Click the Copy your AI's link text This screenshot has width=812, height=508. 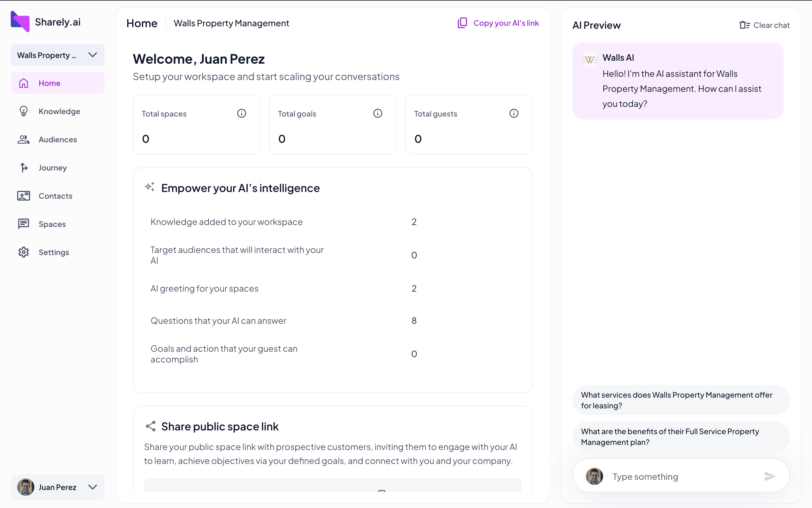(x=506, y=23)
